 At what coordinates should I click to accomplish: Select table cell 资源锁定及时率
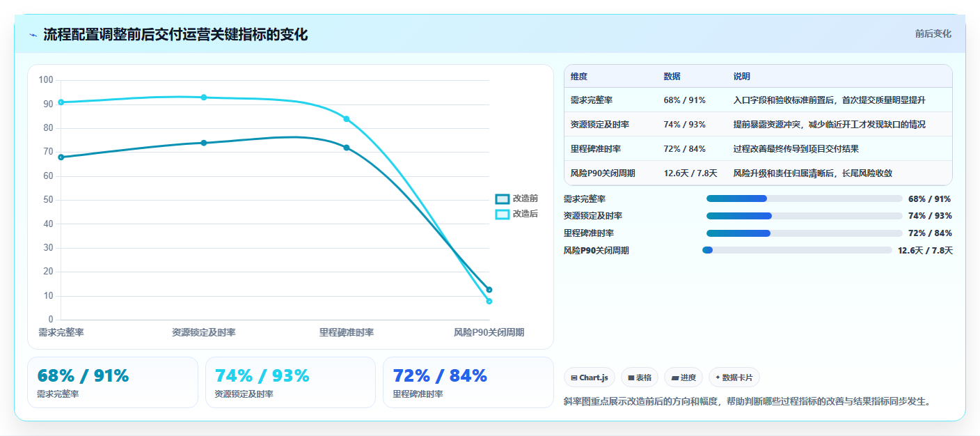tap(600, 125)
